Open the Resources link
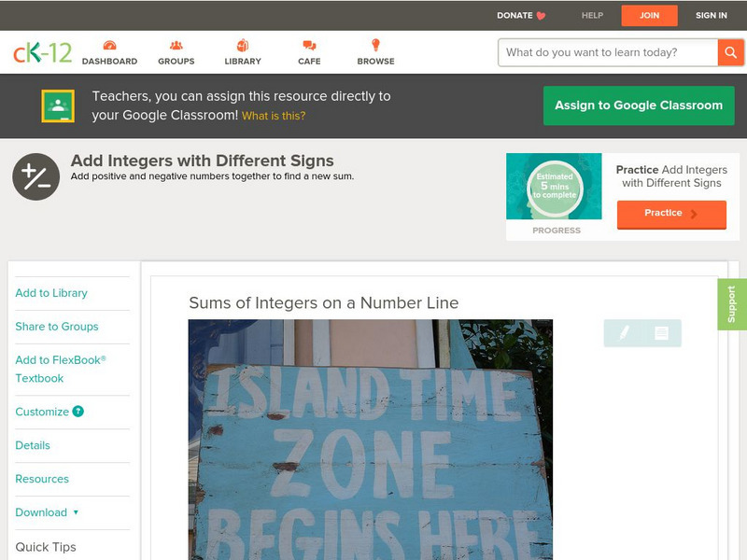This screenshot has height=560, width=747. 42,479
